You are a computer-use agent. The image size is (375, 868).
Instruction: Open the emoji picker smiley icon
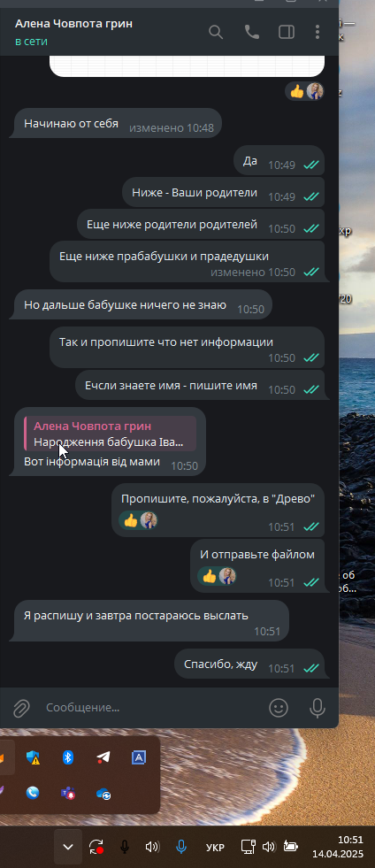[279, 708]
